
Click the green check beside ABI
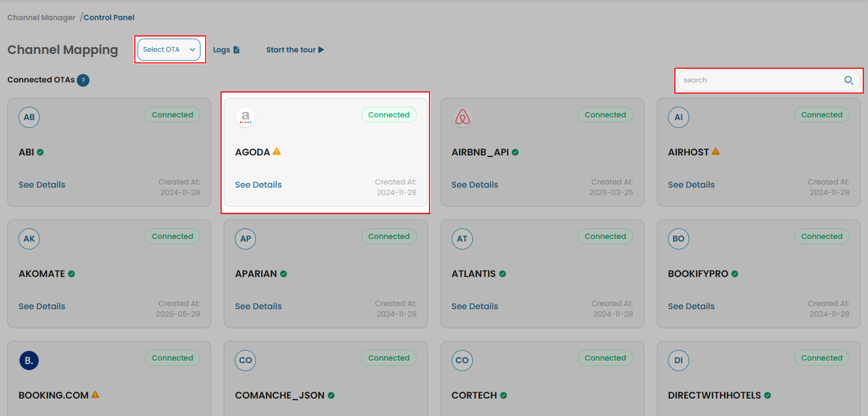[x=40, y=152]
